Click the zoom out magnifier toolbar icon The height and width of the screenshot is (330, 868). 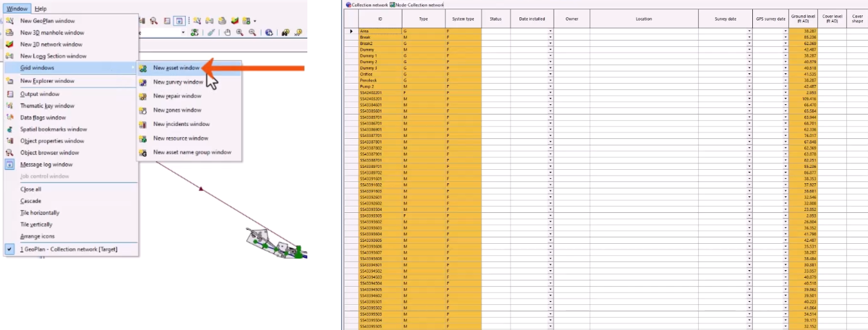pos(251,32)
